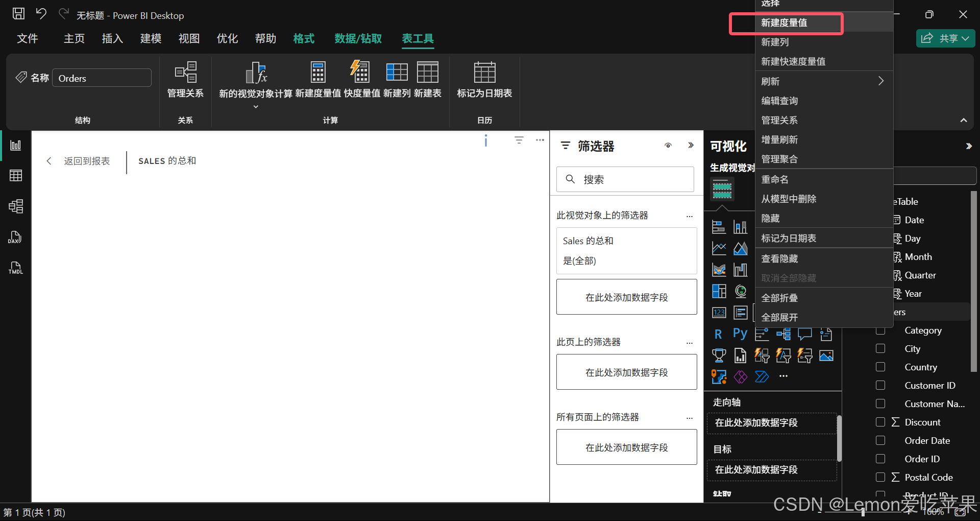Collapse the data pane chevrons
Image resolution: width=980 pixels, height=521 pixels.
click(969, 146)
